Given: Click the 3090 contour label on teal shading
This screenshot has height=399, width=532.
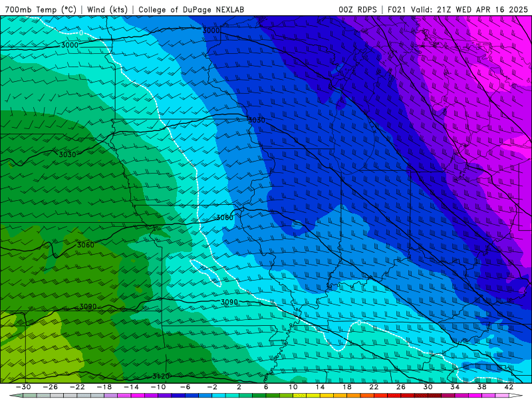Looking at the screenshot, I should pyautogui.click(x=229, y=302).
